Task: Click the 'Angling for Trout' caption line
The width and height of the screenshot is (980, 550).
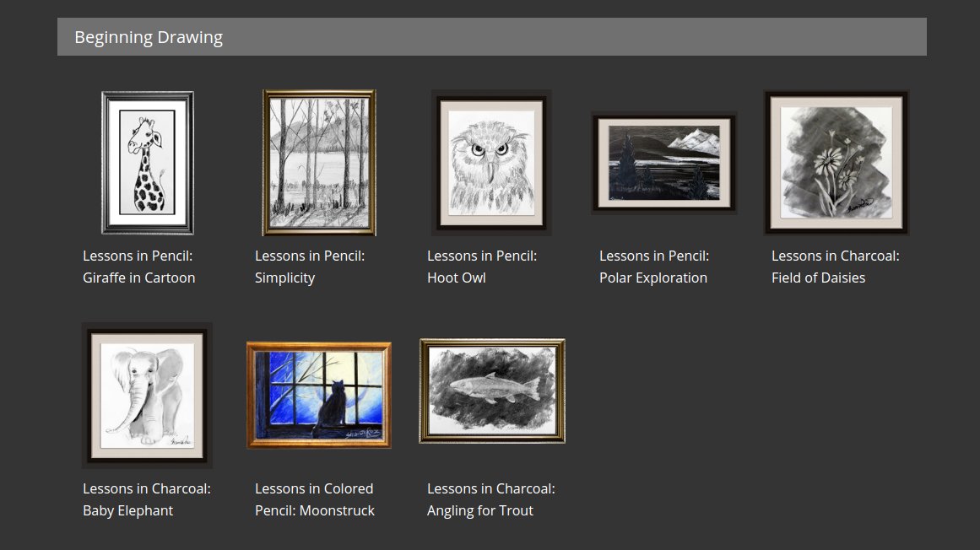Action: coord(480,510)
